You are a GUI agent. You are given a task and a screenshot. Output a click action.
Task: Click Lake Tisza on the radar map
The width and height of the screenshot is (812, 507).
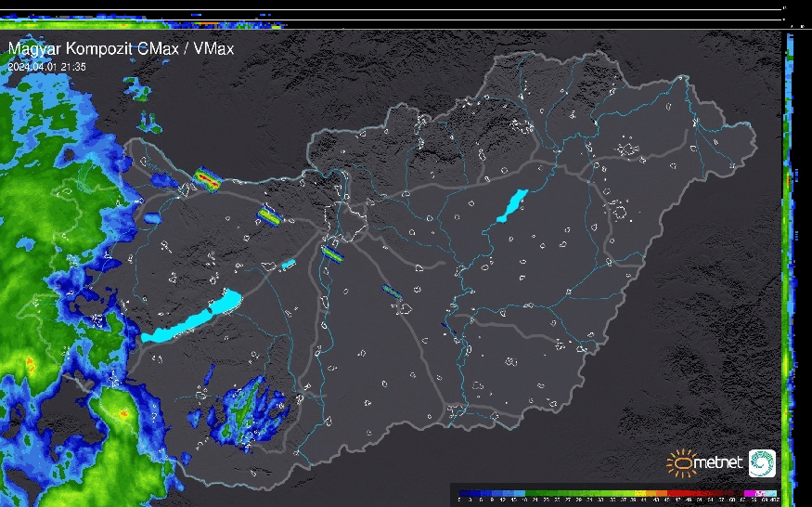pos(512,206)
